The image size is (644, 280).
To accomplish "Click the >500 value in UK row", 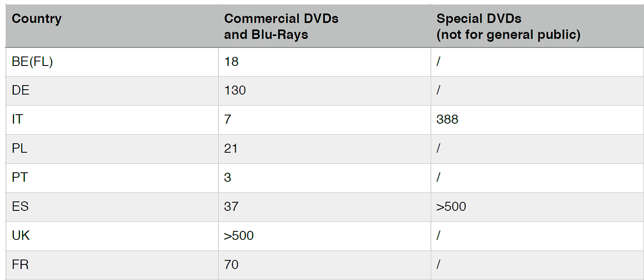I will pyautogui.click(x=239, y=236).
